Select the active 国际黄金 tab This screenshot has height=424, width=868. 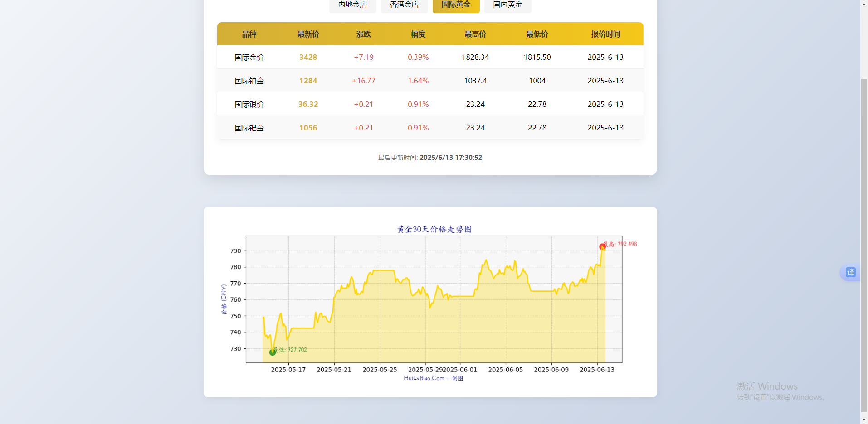[456, 6]
